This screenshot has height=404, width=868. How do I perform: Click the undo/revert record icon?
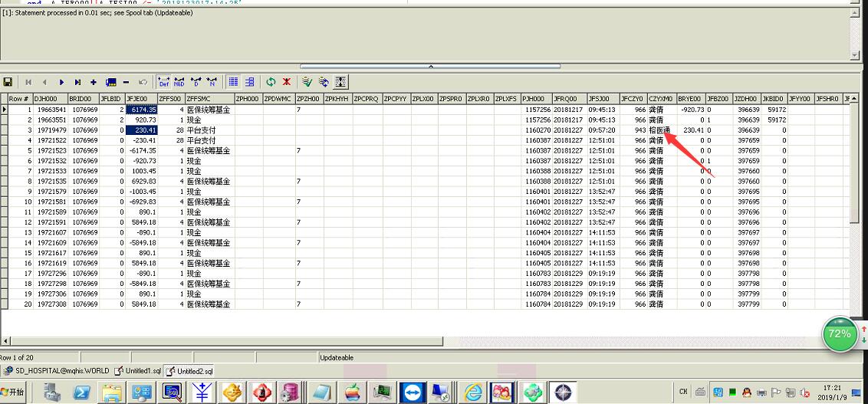click(143, 82)
